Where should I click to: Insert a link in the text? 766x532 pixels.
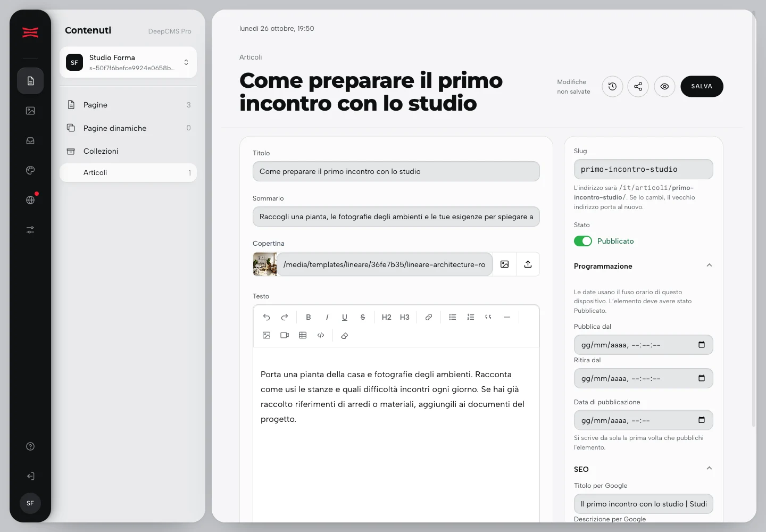[x=429, y=317]
